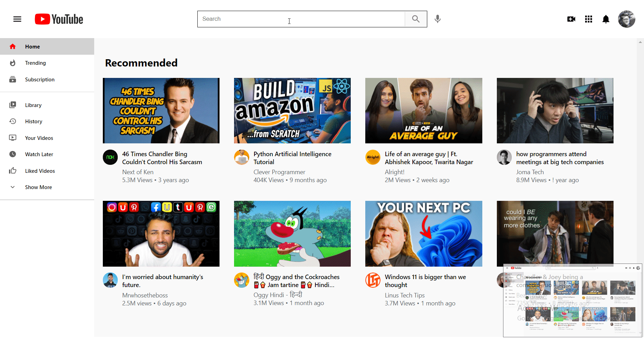Open Alright! channel avatar
The width and height of the screenshot is (644, 339).
(x=373, y=157)
